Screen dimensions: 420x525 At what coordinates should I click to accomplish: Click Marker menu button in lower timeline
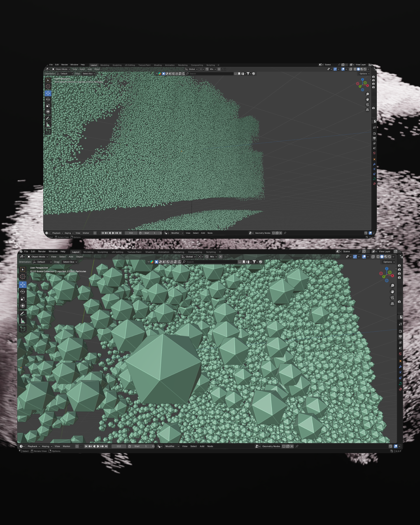66,446
